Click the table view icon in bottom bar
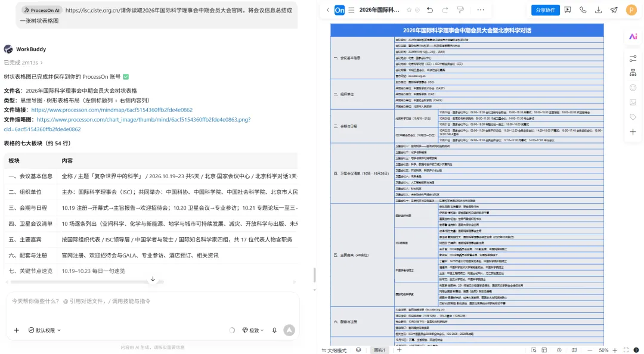Screen dimensions: 644x354 [x=544, y=350]
